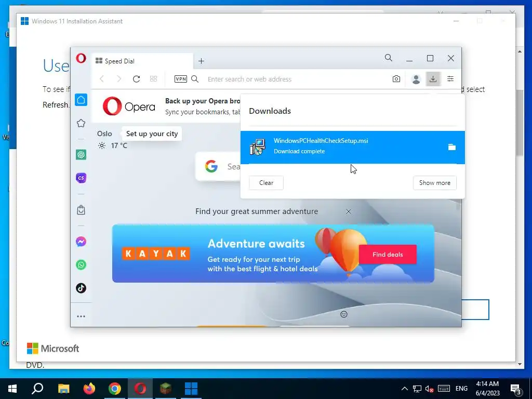
Task: Click the snapshot camera icon
Action: [x=396, y=79]
